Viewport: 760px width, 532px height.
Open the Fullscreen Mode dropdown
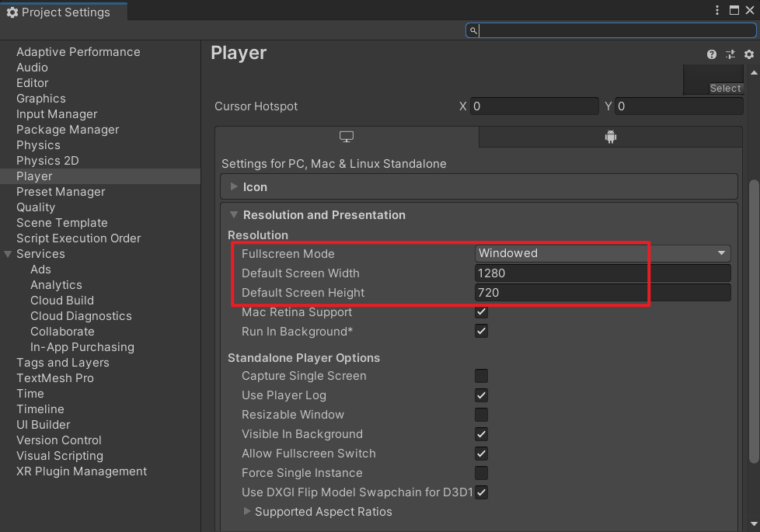click(602, 253)
